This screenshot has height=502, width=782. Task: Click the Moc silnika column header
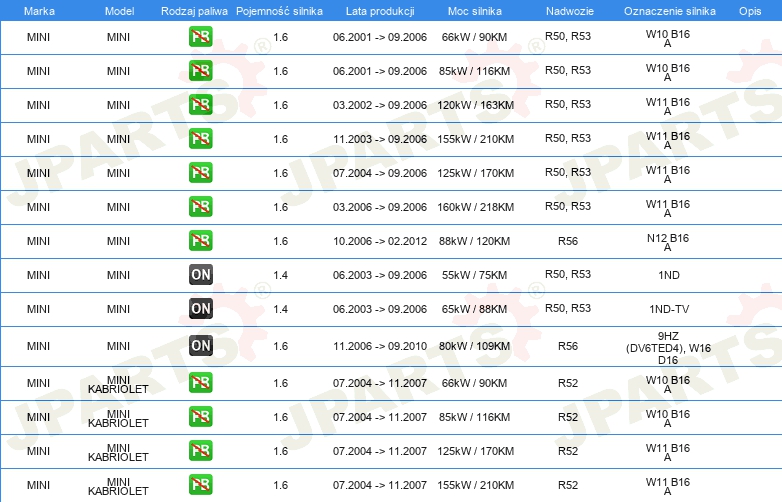pos(474,11)
